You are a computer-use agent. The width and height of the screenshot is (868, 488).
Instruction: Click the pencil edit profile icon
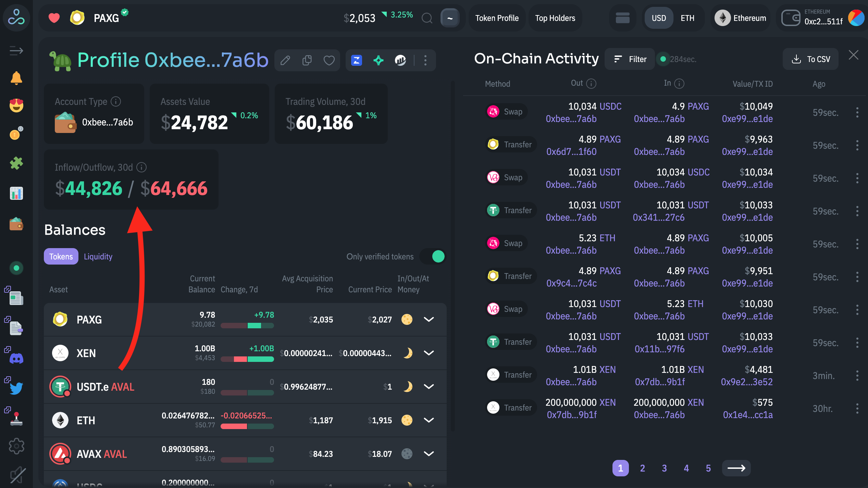click(285, 60)
